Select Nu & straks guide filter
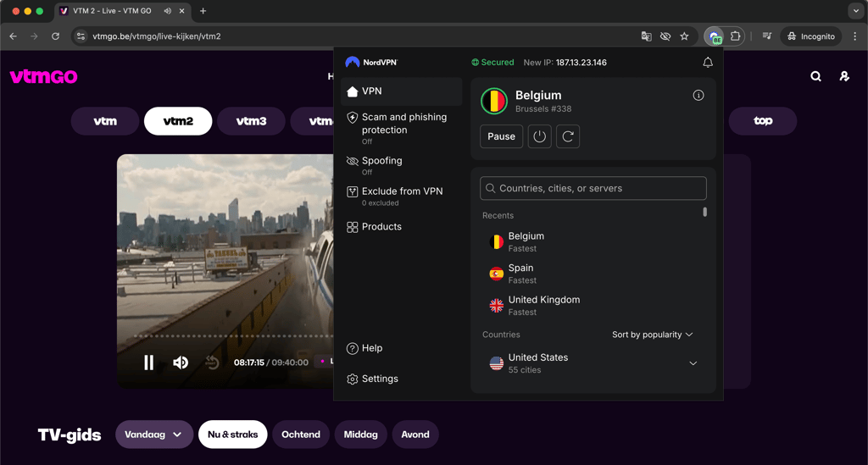868x465 pixels. (232, 435)
